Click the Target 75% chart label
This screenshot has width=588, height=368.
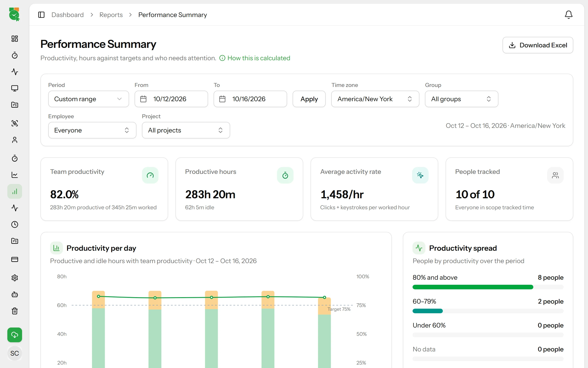click(x=339, y=309)
